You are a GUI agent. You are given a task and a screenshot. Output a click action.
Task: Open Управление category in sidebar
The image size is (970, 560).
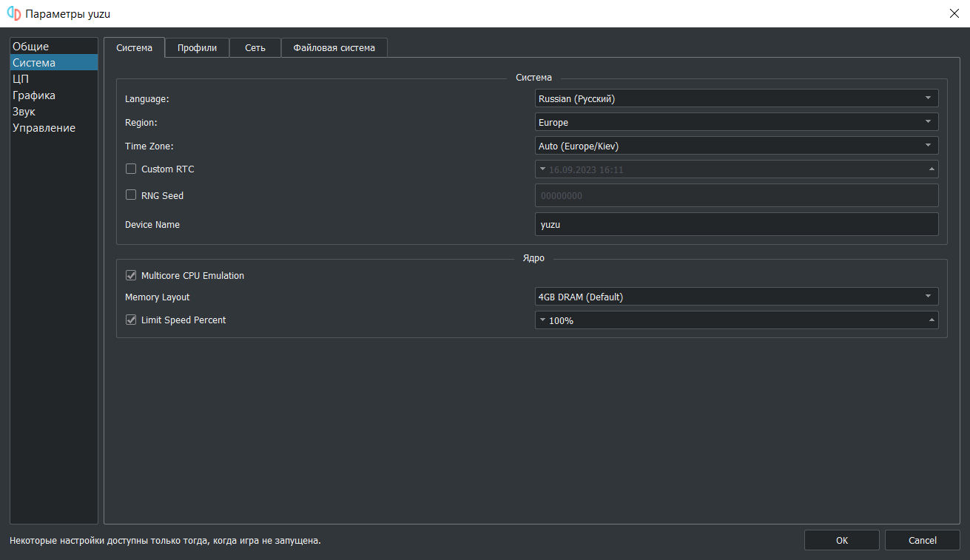click(53, 128)
